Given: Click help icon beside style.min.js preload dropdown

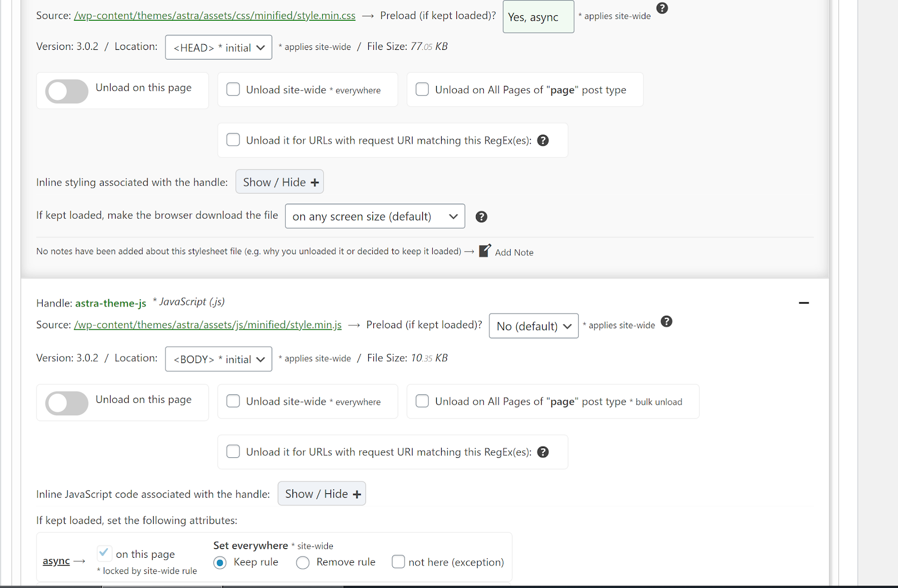Looking at the screenshot, I should 666,321.
